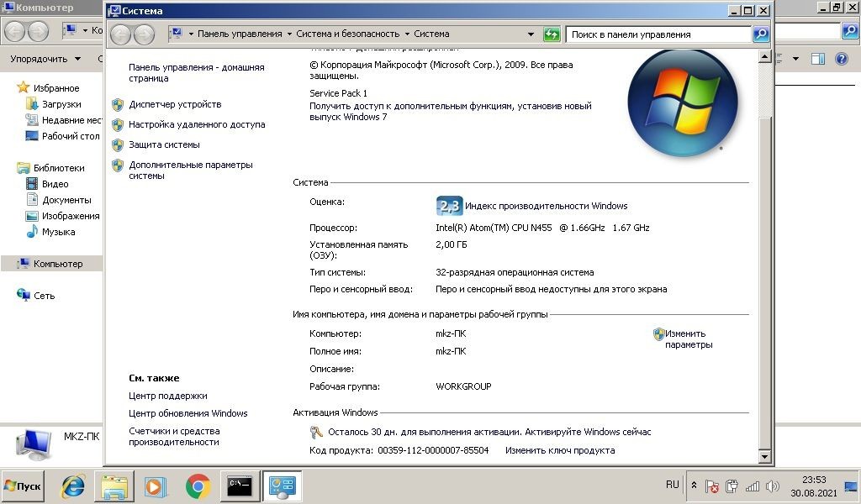Image resolution: width=861 pixels, height=504 pixels.
Task: Open Центр поддержки link
Action: [x=167, y=396]
